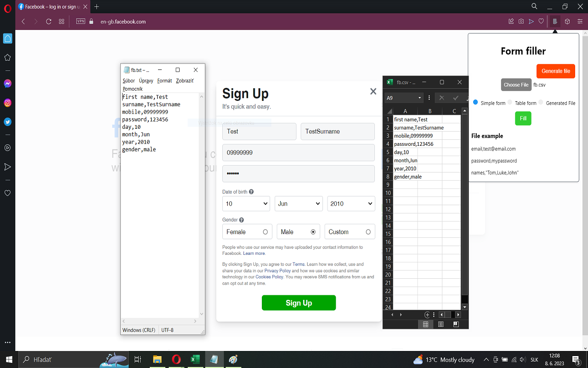This screenshot has width=588, height=368.
Task: Open bookmarks star in Opera sidebar
Action: [x=7, y=57]
